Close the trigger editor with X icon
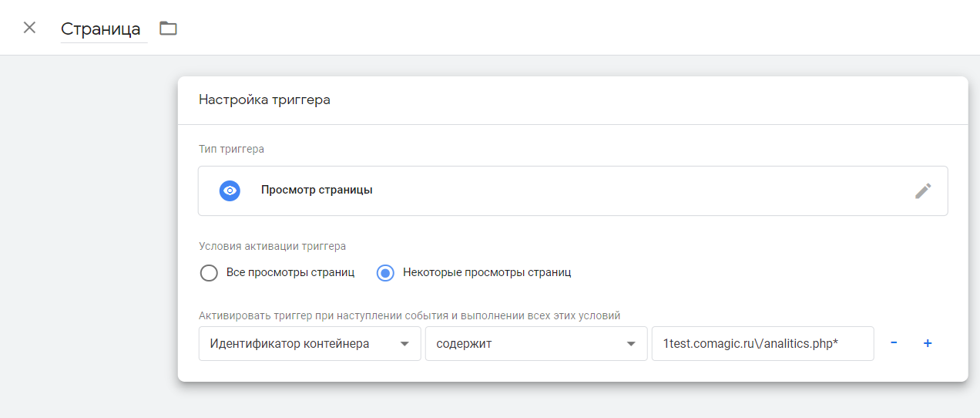 29,28
